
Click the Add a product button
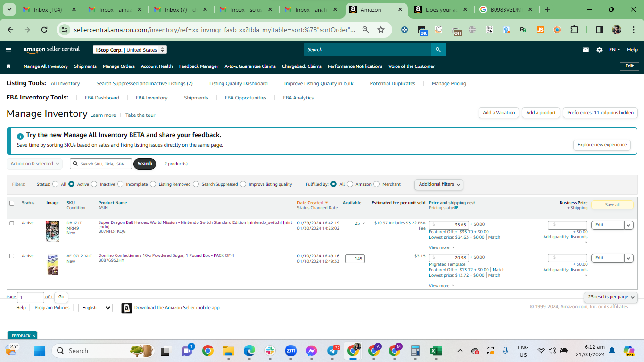coord(541,113)
